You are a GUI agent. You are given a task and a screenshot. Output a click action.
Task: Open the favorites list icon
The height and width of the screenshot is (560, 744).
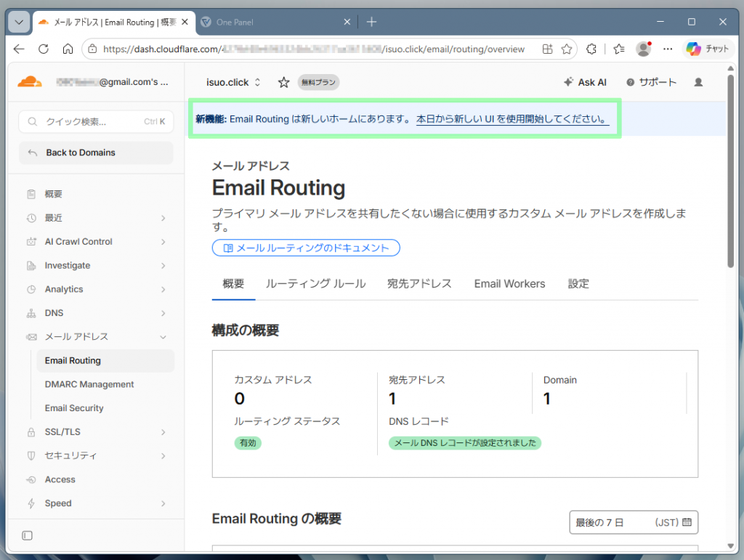point(619,49)
